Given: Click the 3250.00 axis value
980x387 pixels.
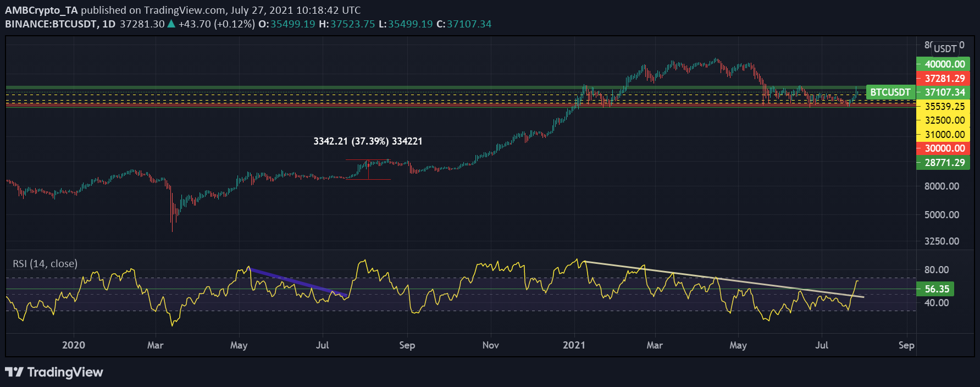Looking at the screenshot, I should point(942,241).
